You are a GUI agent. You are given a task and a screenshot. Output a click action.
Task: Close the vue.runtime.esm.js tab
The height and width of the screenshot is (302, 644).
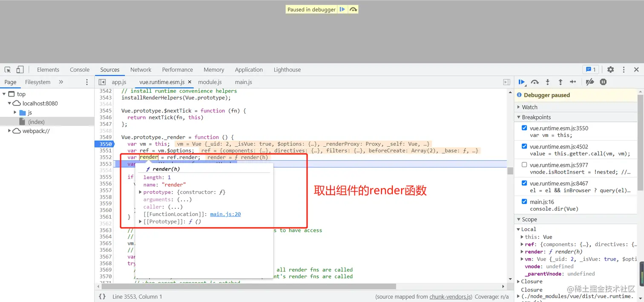coord(190,82)
